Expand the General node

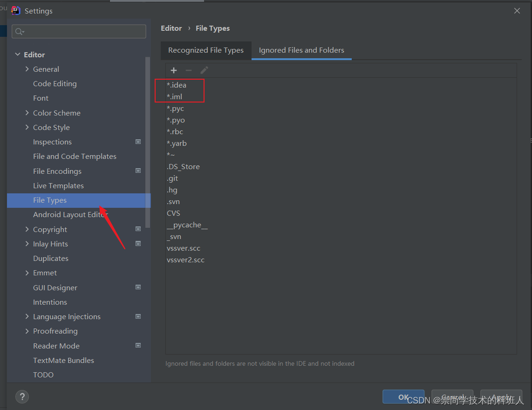27,69
